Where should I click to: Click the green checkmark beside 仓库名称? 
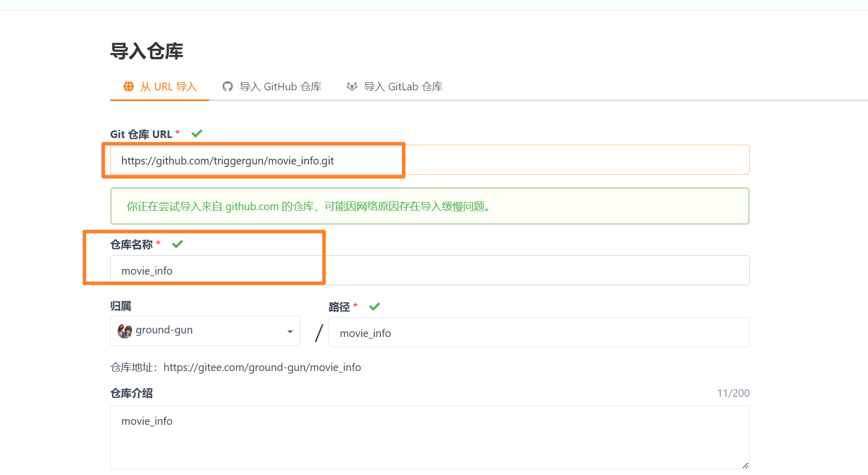[177, 244]
